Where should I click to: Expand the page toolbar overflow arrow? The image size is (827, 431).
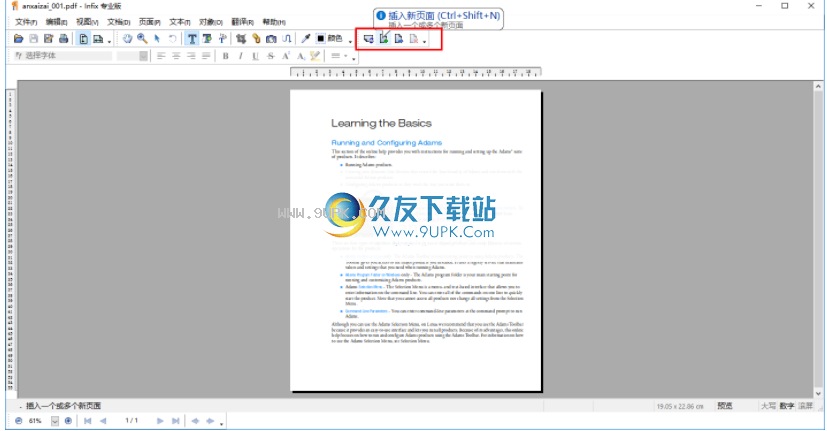(425, 41)
